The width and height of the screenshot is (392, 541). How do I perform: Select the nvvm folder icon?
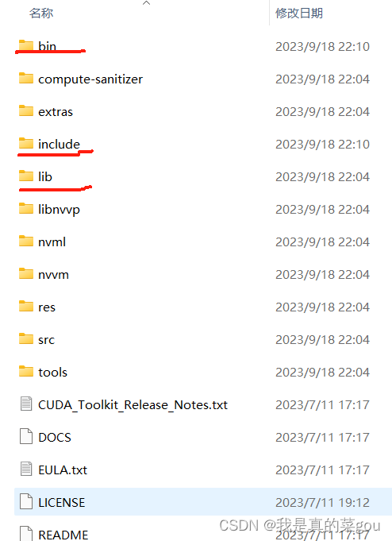[26, 273]
